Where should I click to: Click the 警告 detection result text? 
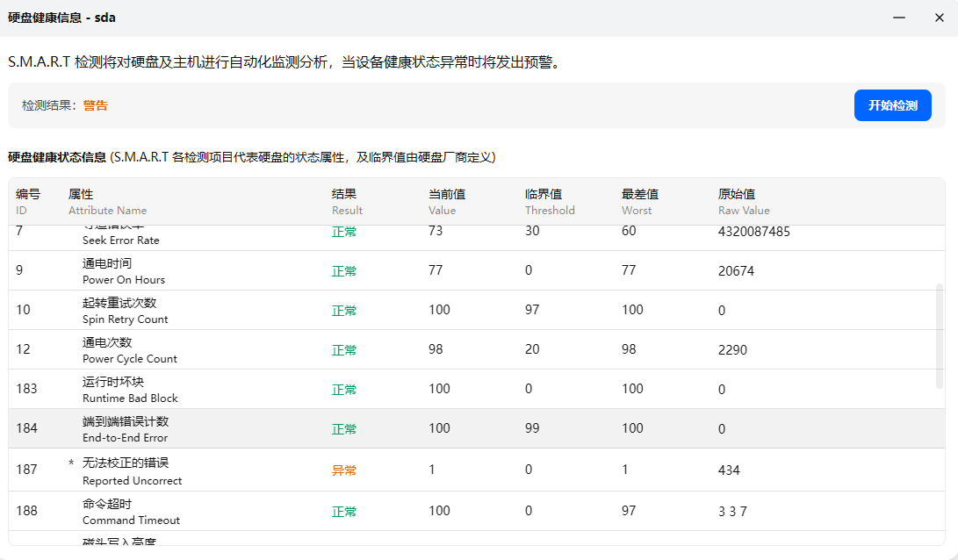[96, 105]
